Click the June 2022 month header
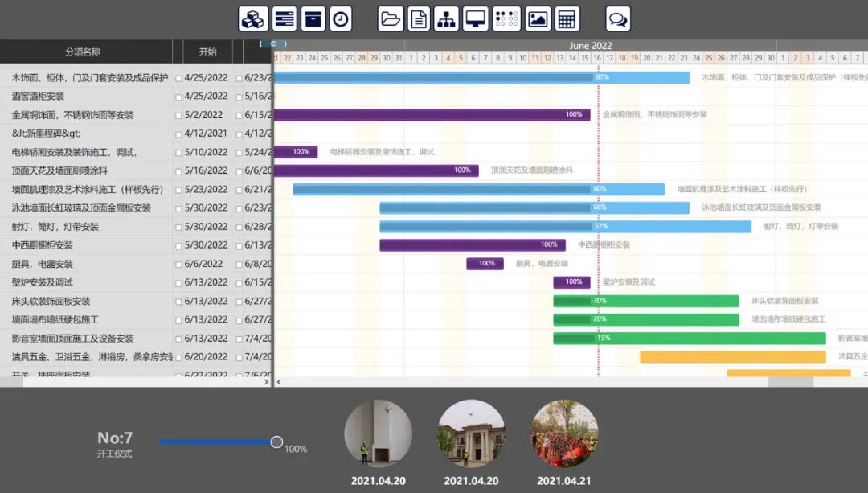Image resolution: width=868 pixels, height=493 pixels. pos(590,46)
